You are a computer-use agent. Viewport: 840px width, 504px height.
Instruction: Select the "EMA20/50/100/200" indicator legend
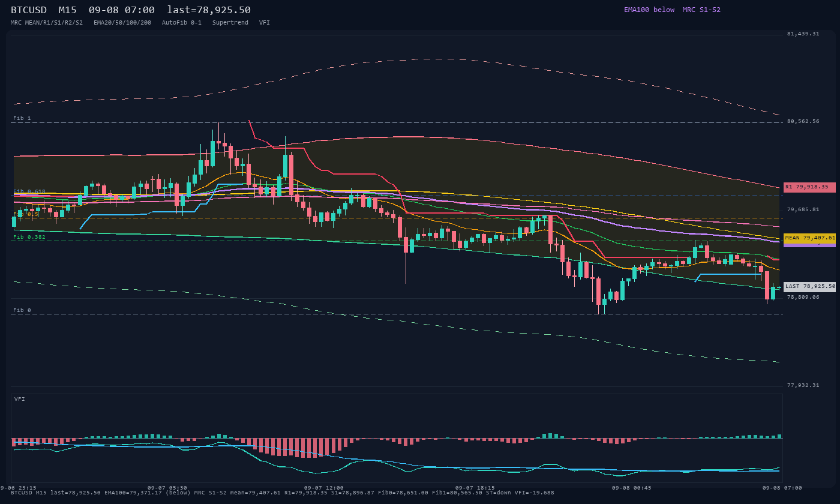[122, 23]
